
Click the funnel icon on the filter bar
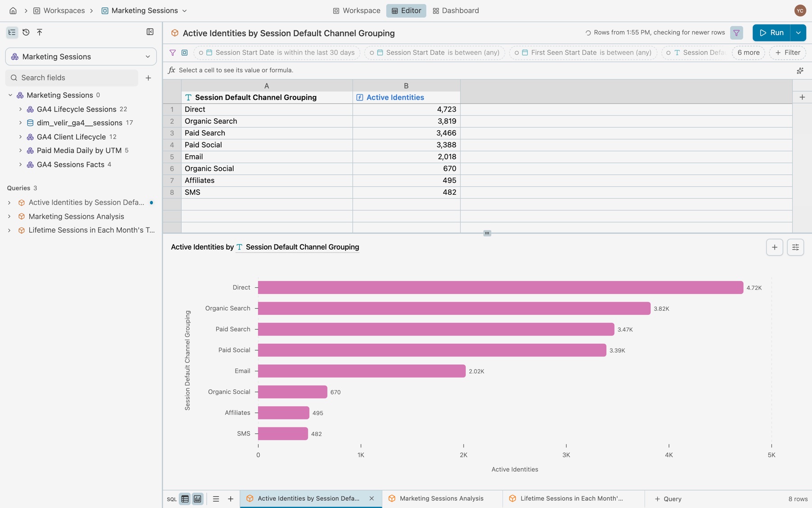pyautogui.click(x=172, y=53)
